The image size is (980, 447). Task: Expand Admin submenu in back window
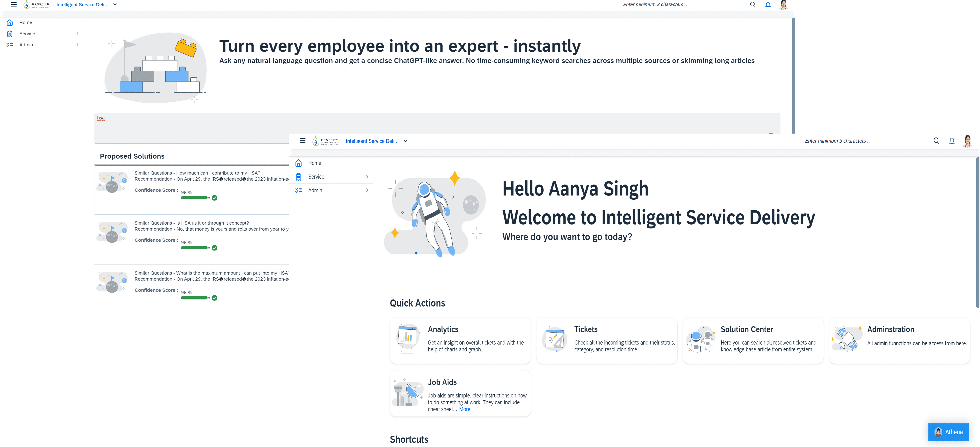click(x=77, y=45)
